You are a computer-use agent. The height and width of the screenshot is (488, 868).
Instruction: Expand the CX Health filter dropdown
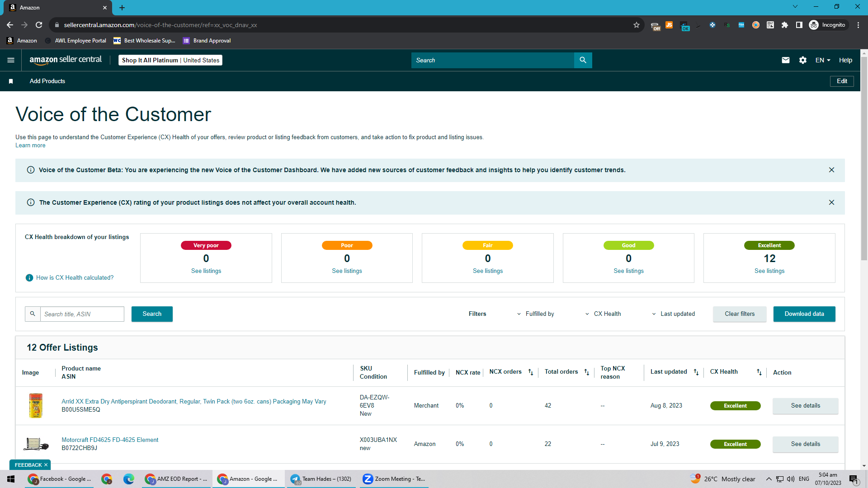tap(603, 314)
